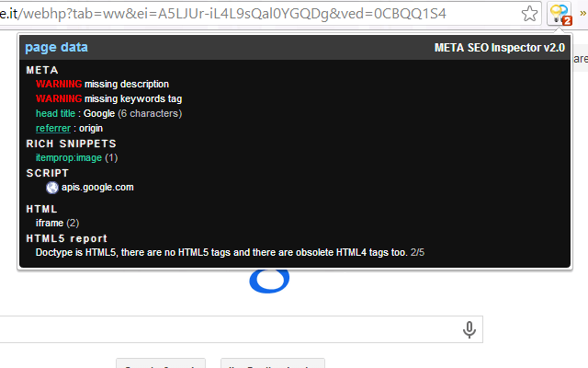Click the browser address bar URL

tap(223, 14)
